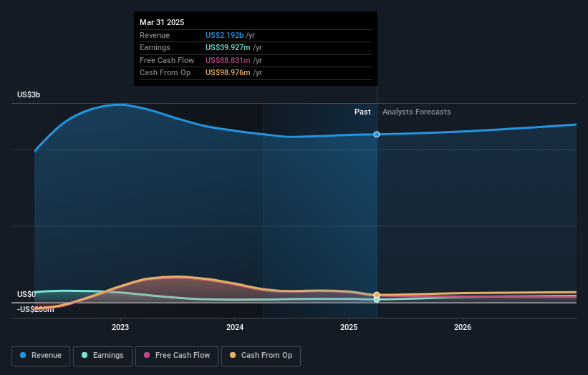Click the orange Cash From Op data point
Image resolution: width=588 pixels, height=375 pixels.
click(x=377, y=295)
